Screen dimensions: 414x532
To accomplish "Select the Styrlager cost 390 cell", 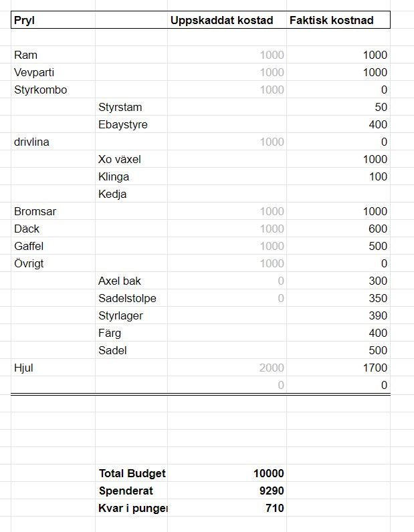I will (x=338, y=315).
